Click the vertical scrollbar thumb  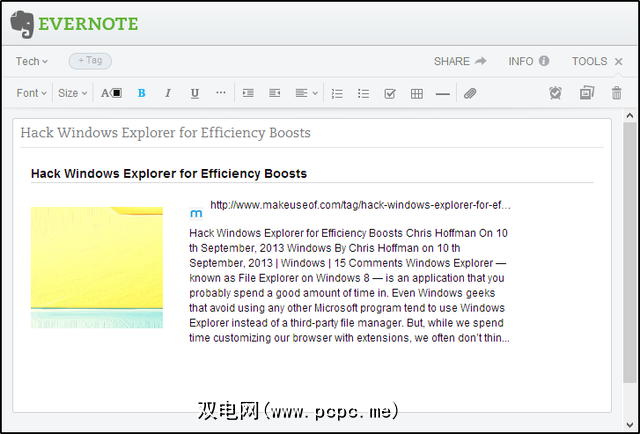click(x=629, y=252)
